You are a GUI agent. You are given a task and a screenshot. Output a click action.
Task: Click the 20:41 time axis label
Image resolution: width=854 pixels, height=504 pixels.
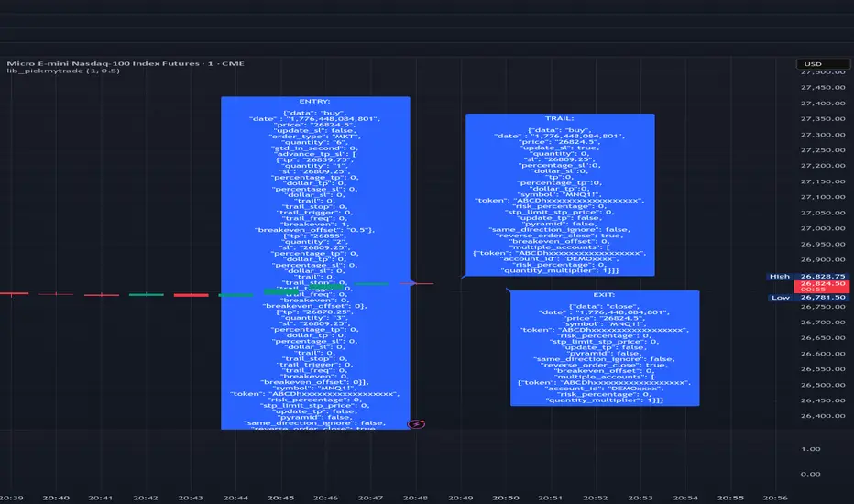[100, 498]
